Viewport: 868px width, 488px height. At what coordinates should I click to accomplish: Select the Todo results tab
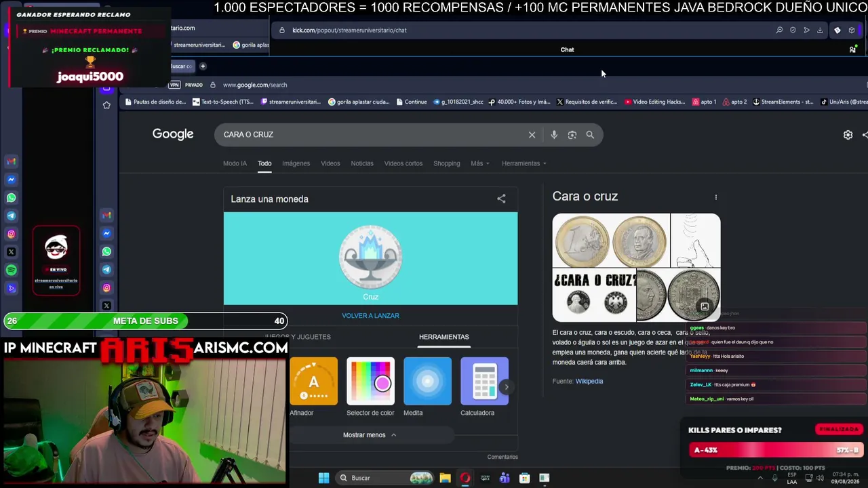pos(264,163)
